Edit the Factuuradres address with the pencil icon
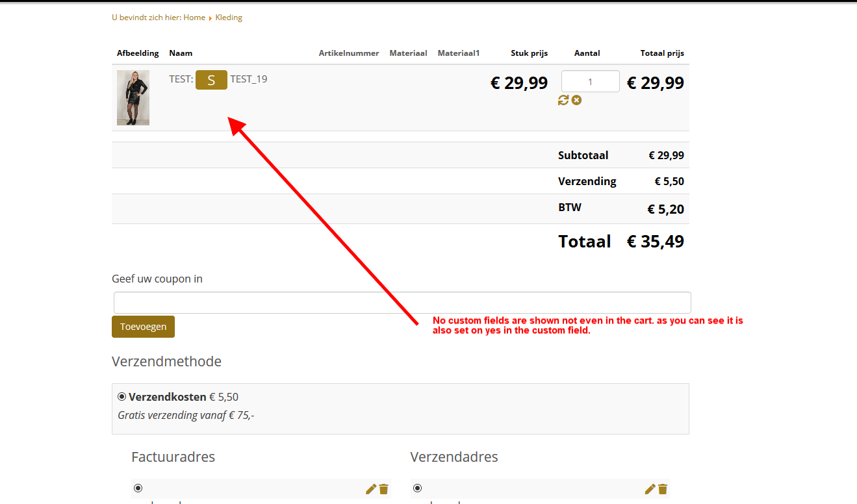The height and width of the screenshot is (504, 857). 371,489
